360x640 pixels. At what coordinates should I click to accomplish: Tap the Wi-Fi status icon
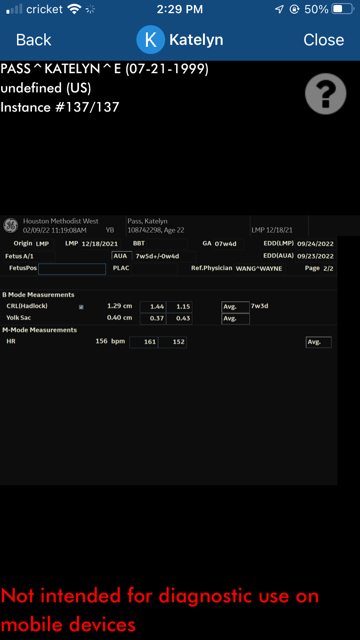[74, 9]
